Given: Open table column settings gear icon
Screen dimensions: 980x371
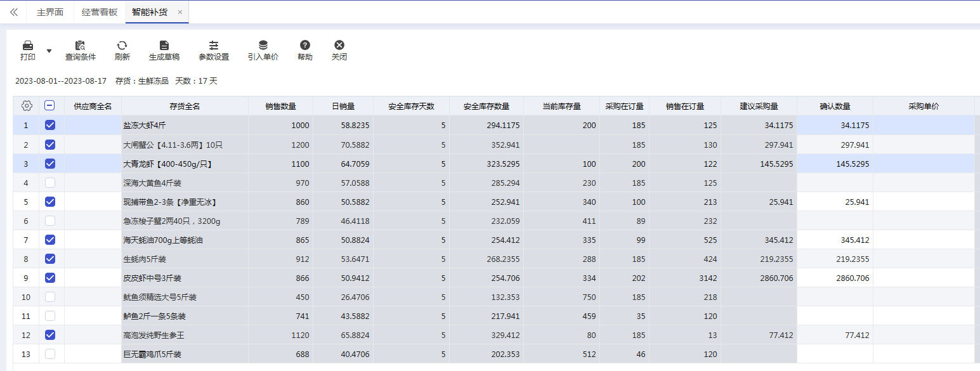Looking at the screenshot, I should click(x=27, y=106).
